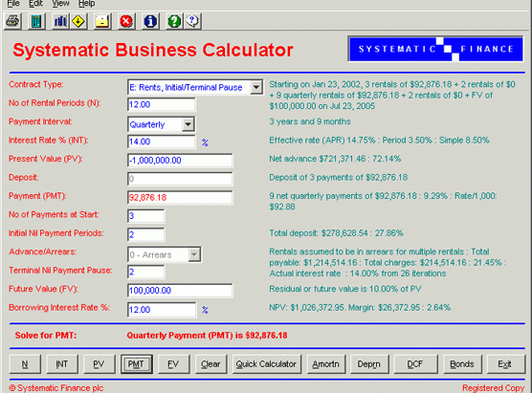
Task: Click 'Quarterly Payment (PMT) is $92,876.18' result
Action: click(207, 336)
